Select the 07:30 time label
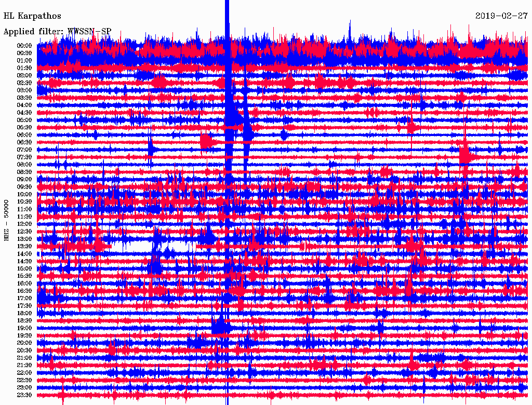Viewport: 532px width, 405px height. point(24,157)
